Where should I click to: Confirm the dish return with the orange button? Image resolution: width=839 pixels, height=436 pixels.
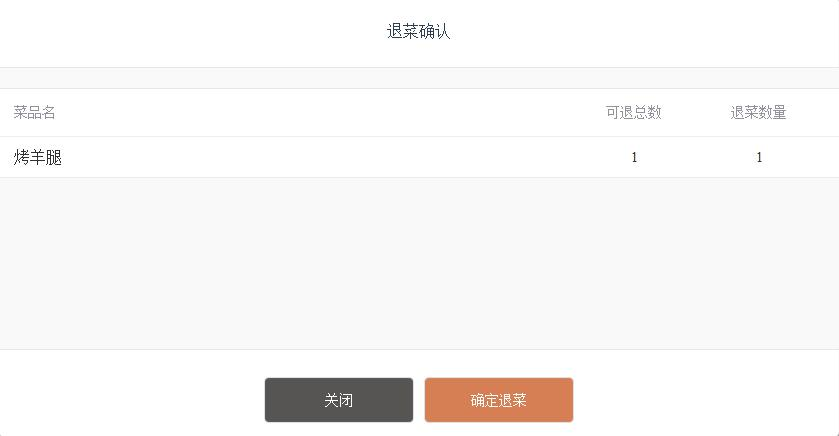(498, 400)
